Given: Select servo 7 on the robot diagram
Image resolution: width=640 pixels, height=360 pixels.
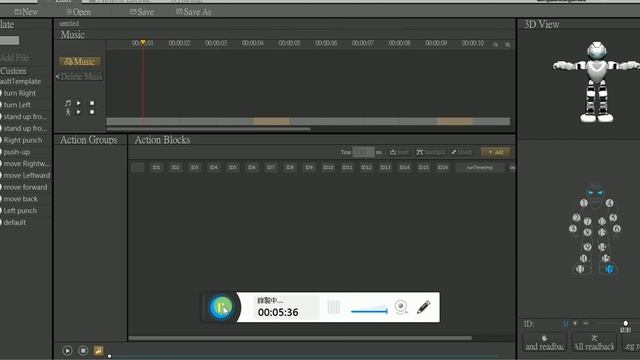Looking at the screenshot, I should point(587,221).
